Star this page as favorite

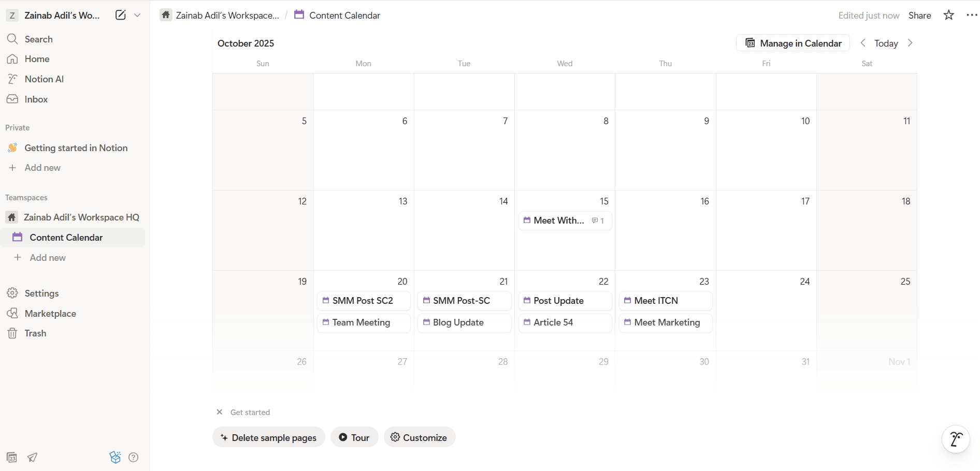pyautogui.click(x=948, y=15)
